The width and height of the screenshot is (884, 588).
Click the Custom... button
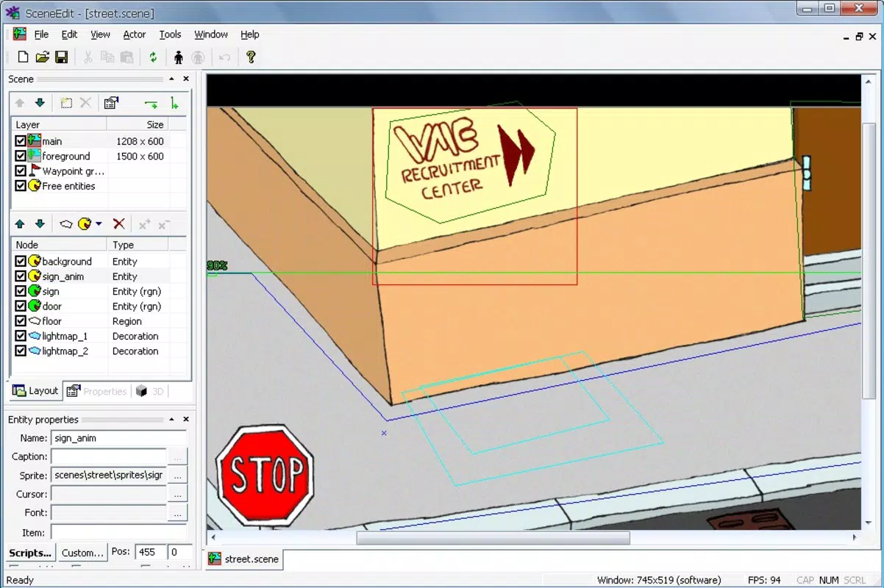click(82, 553)
